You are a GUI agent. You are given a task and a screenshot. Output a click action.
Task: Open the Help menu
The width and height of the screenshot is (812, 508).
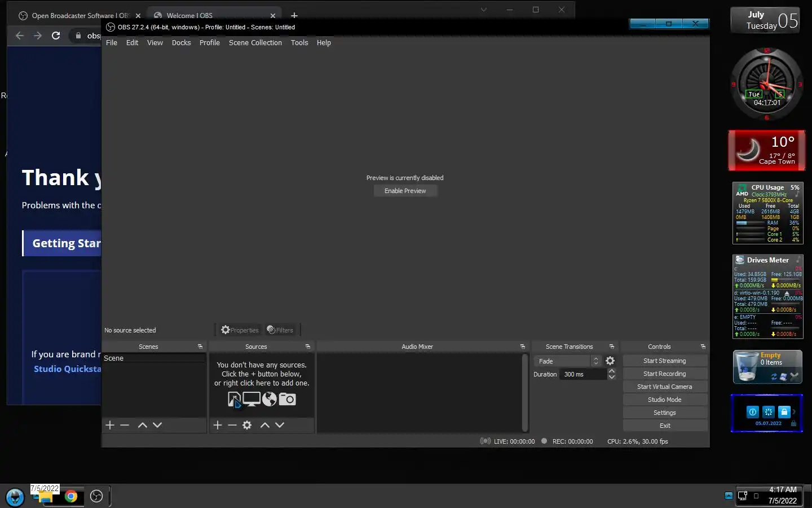[x=324, y=42]
